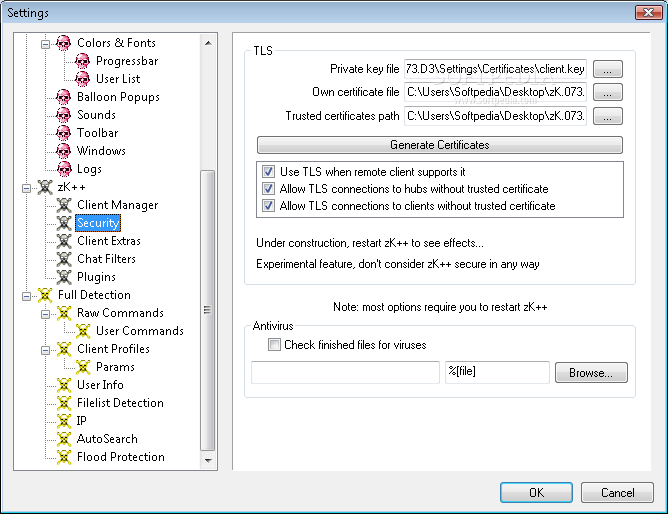Click the yellow skull icon beside User Info
The image size is (668, 514).
click(x=63, y=385)
